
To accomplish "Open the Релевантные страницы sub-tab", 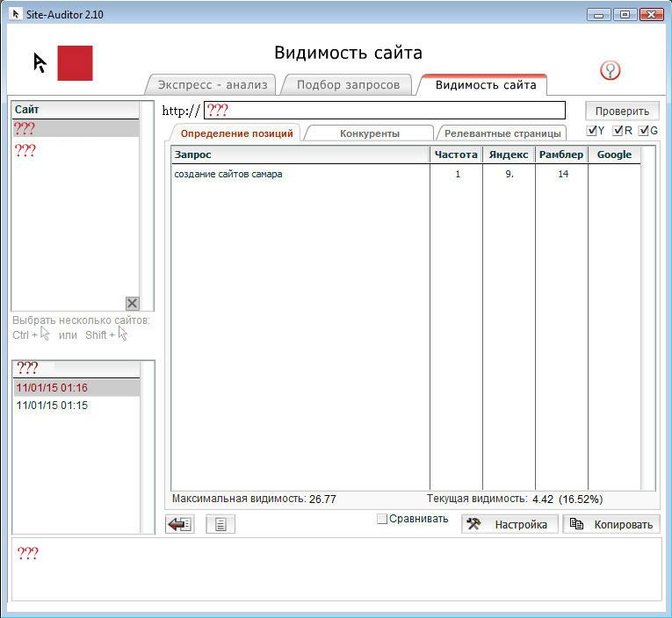I will (501, 133).
